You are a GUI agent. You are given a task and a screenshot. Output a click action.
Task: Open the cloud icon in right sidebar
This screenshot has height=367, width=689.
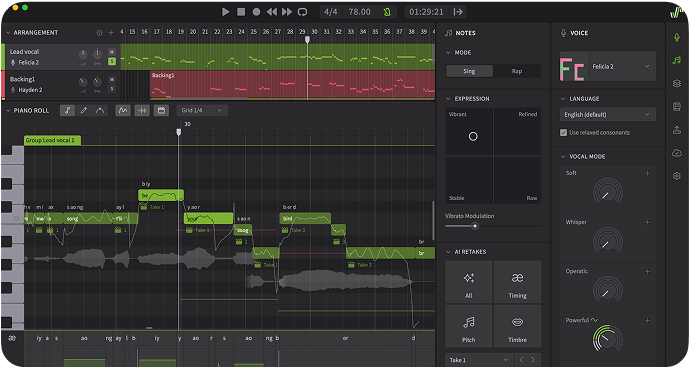pos(677,153)
